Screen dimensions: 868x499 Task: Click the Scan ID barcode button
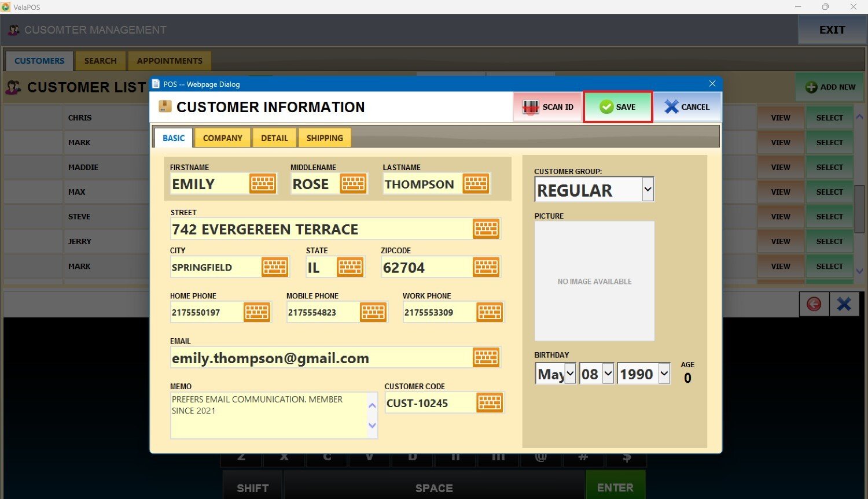(547, 107)
